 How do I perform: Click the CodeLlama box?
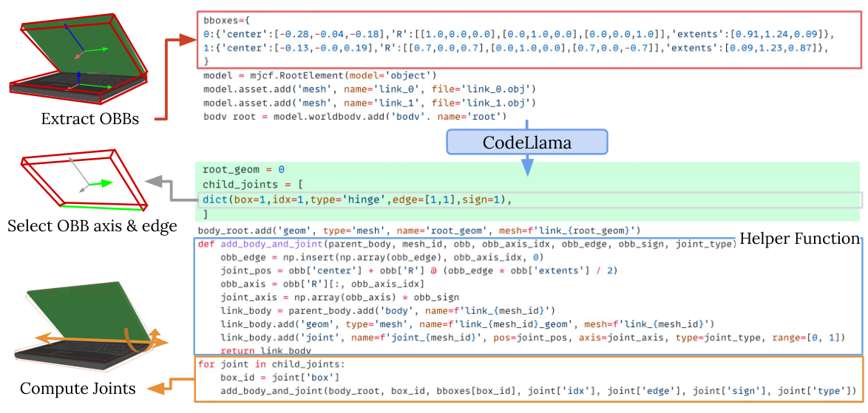527,142
